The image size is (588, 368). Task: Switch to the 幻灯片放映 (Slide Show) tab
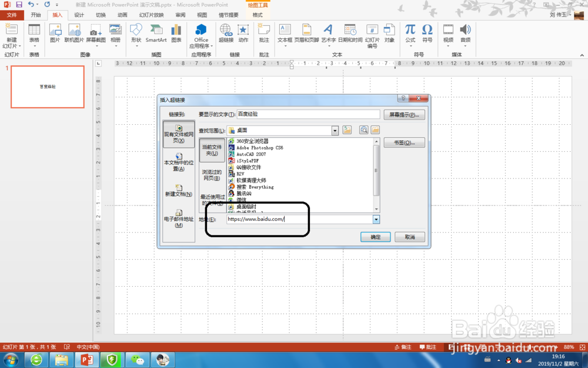[152, 15]
